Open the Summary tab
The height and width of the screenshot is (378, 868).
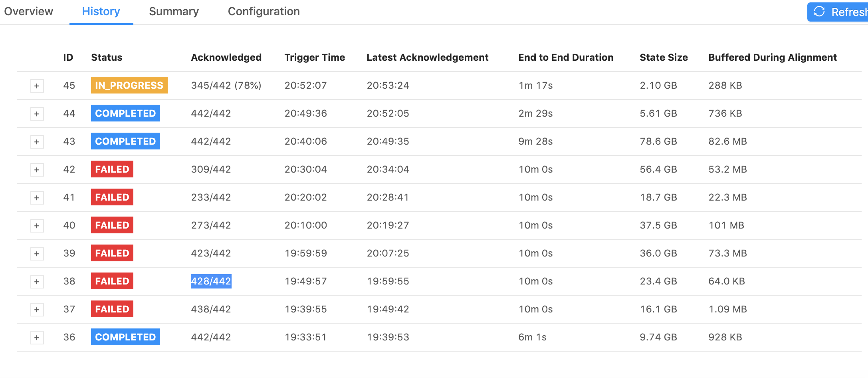(x=174, y=12)
